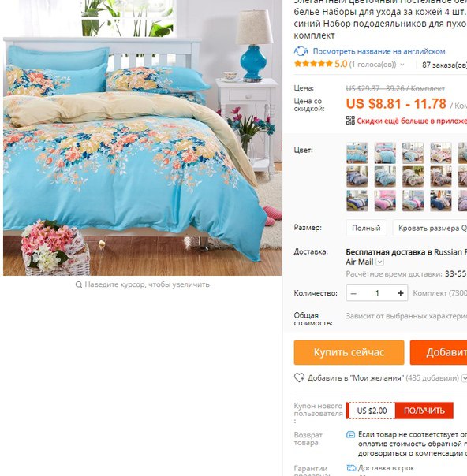This screenshot has width=467, height=476.
Task: Click the quantity input field showing 1
Action: pos(377,293)
